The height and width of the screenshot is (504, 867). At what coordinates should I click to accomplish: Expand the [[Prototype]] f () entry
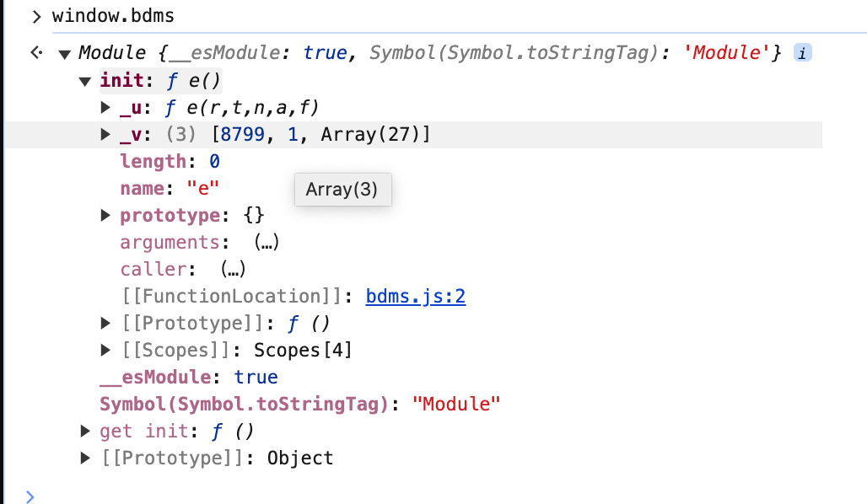105,323
